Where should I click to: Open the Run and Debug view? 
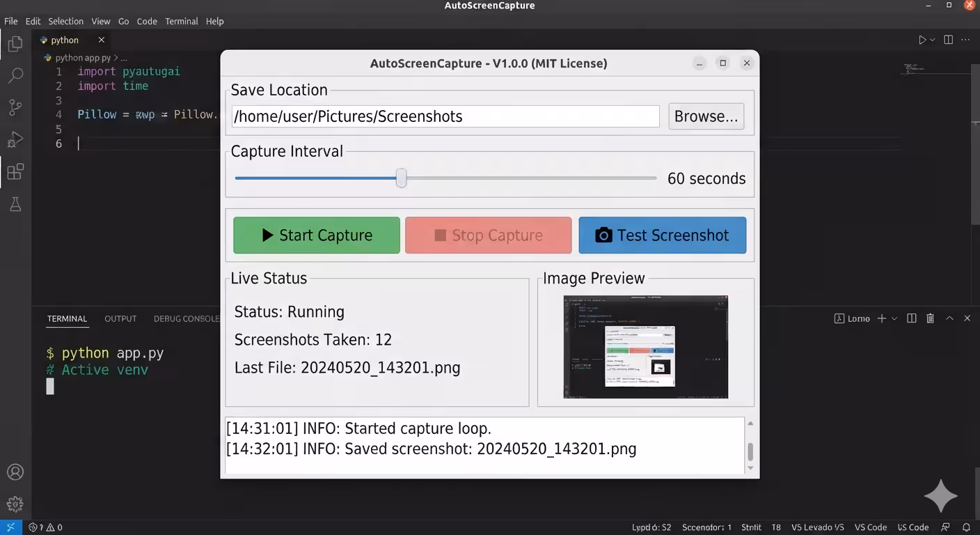pos(15,139)
